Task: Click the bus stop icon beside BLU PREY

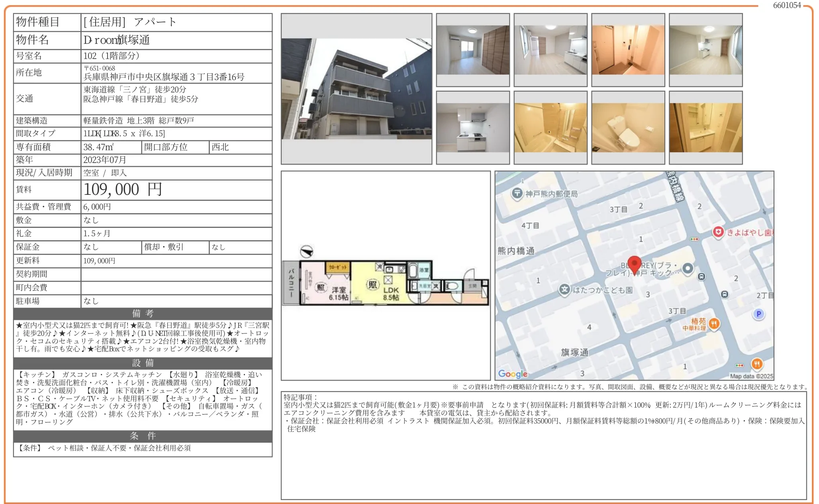Action: (701, 277)
